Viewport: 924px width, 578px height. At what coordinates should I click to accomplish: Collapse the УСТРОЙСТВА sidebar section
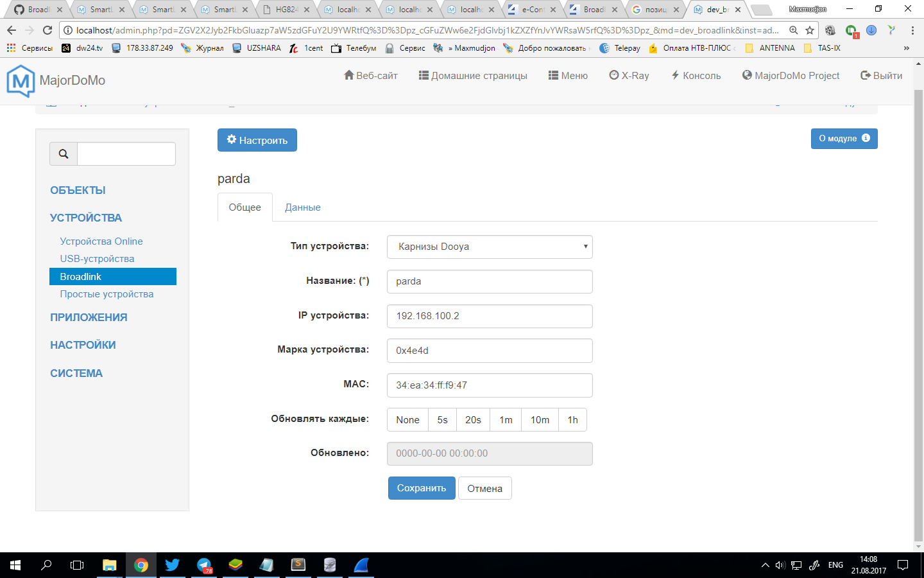point(86,218)
